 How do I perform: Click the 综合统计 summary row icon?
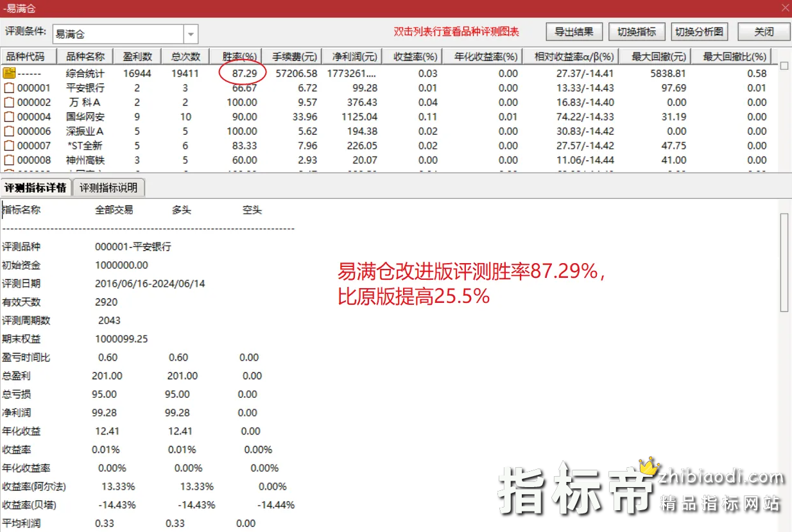[x=9, y=73]
